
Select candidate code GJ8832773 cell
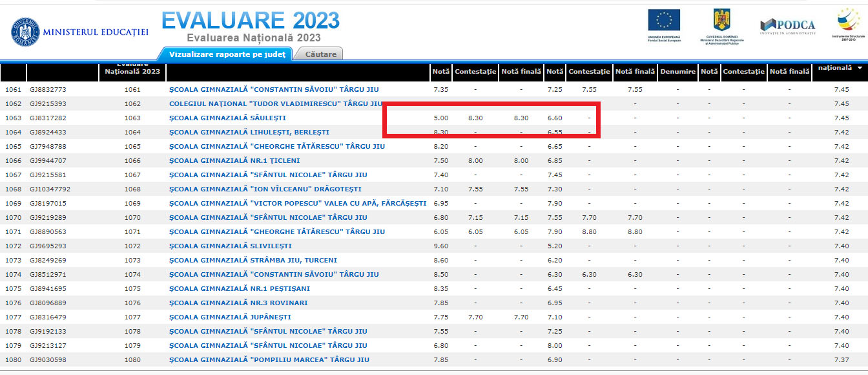[x=48, y=90]
